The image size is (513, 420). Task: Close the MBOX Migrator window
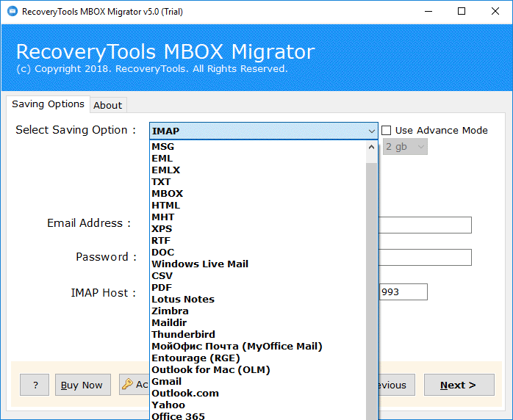click(495, 12)
